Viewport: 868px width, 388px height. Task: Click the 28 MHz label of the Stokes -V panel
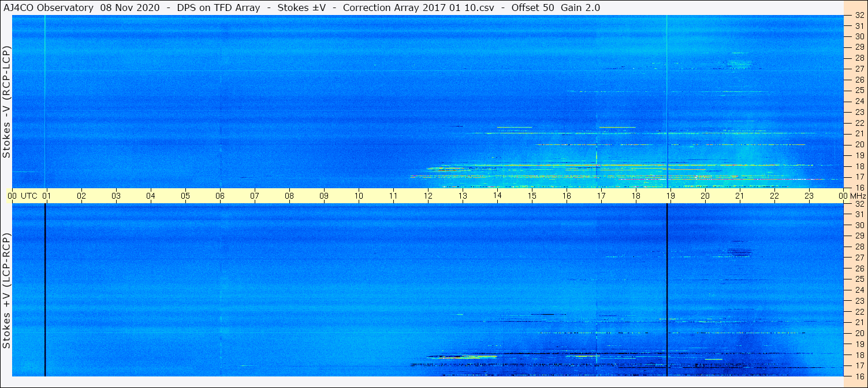click(859, 58)
